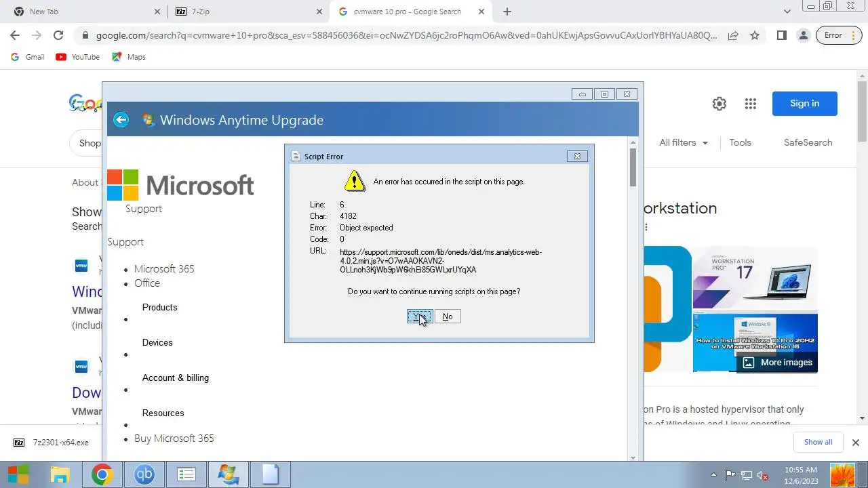Click the muted volume tray icon
Viewport: 868px width, 488px height.
point(763,475)
